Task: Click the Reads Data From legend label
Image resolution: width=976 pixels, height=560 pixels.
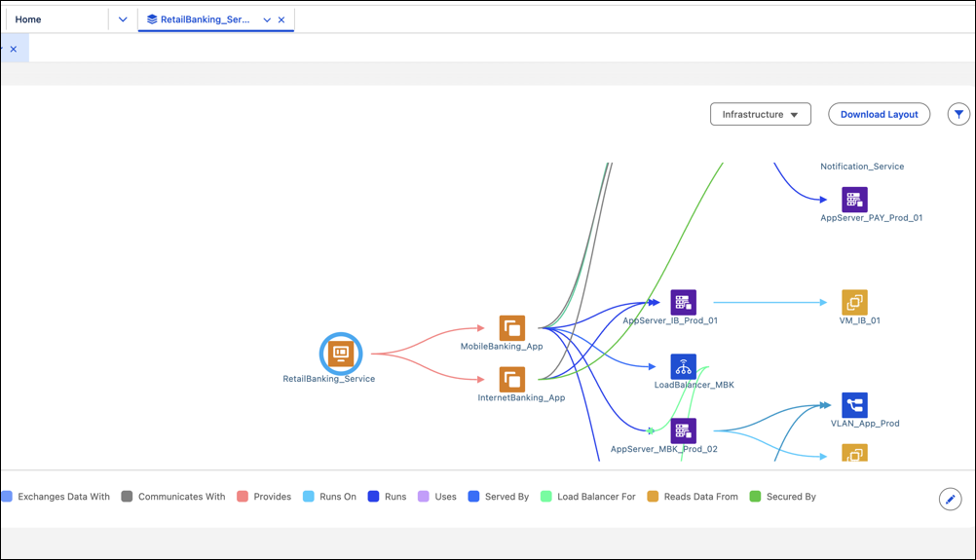Action: pos(701,497)
